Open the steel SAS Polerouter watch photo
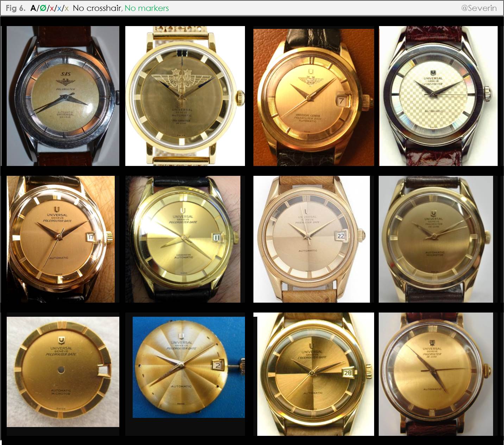 pyautogui.click(x=63, y=96)
